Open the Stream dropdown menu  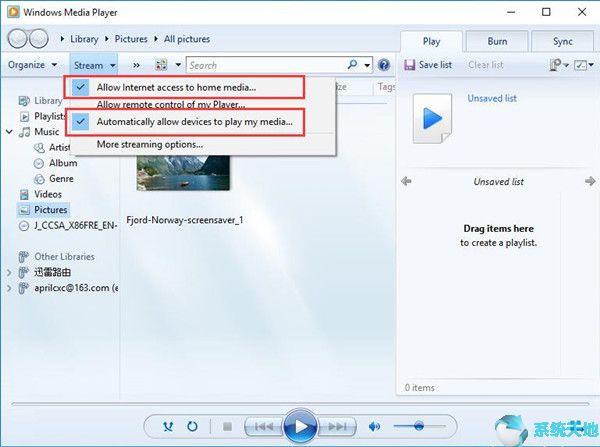[94, 65]
